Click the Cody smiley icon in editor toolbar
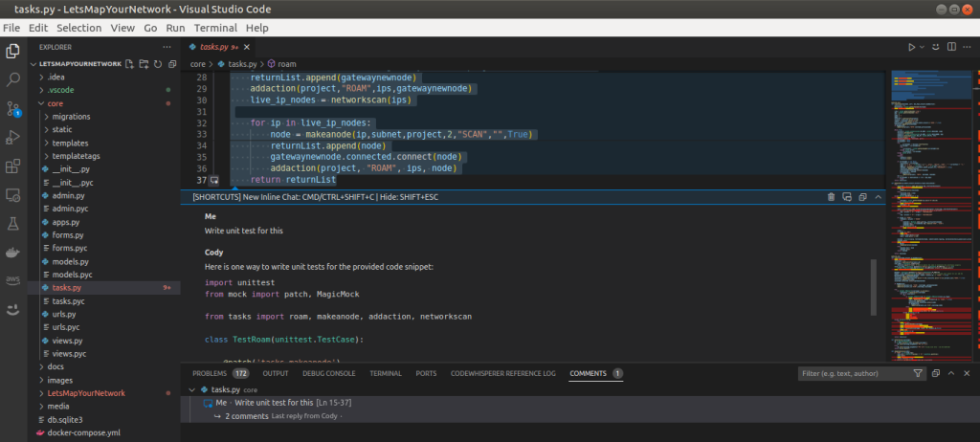Screen dimensions: 980x442 [x=936, y=47]
